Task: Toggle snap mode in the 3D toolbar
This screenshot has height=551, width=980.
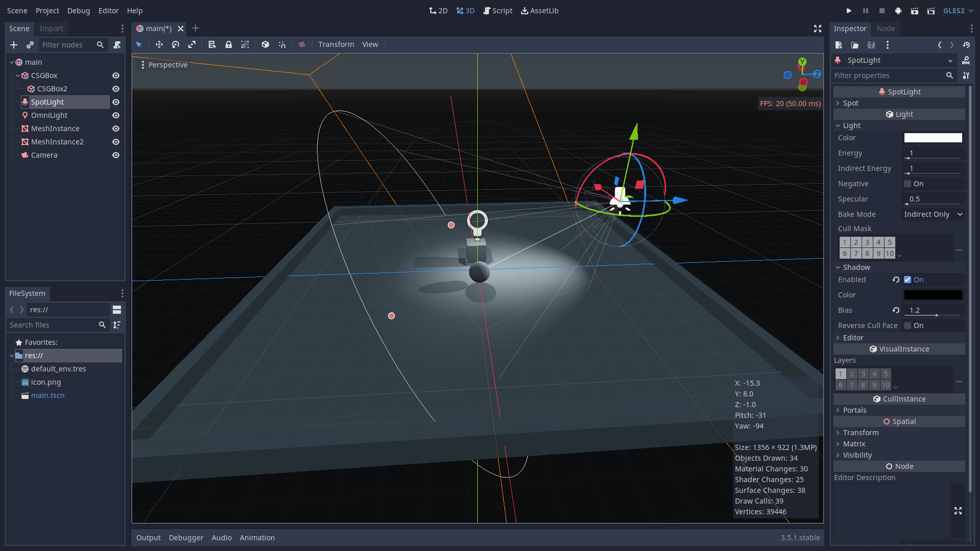Action: (282, 44)
